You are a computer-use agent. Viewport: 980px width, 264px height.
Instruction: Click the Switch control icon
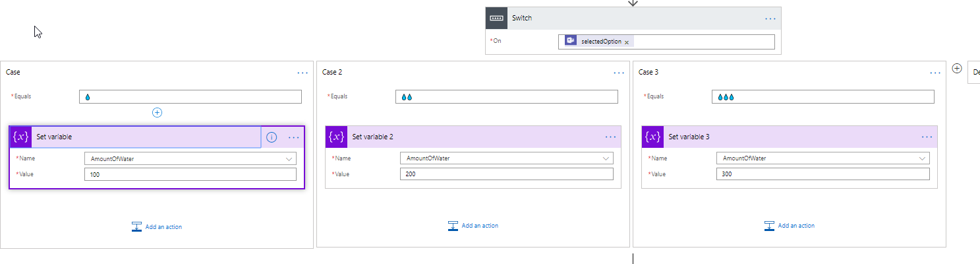coord(496,18)
